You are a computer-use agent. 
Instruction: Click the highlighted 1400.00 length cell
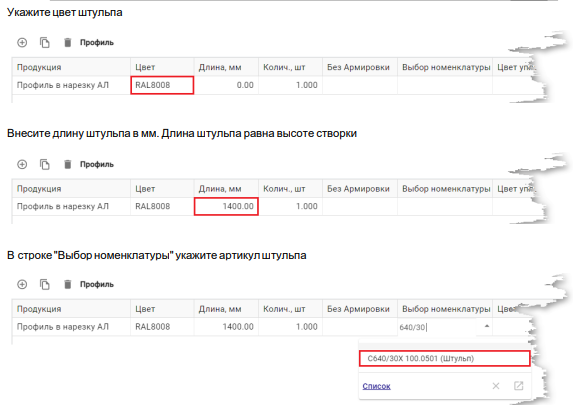[226, 206]
